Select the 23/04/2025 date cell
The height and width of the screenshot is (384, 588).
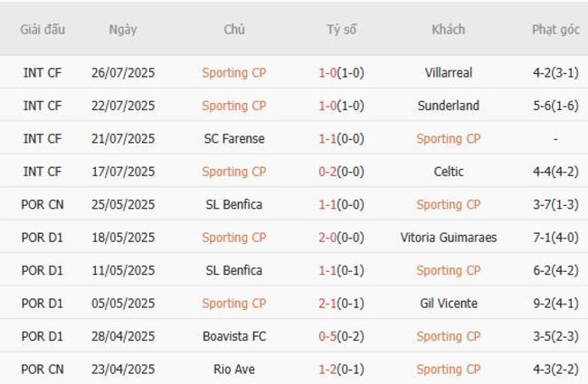point(123,369)
